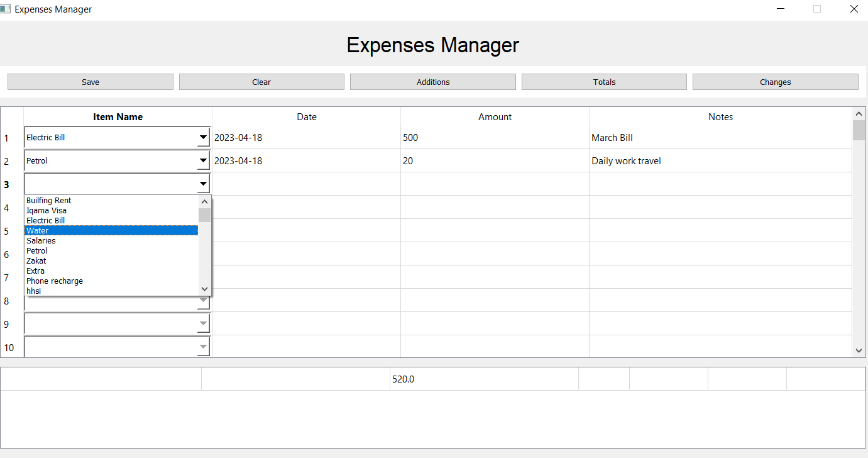Screen dimensions: 868x458
Task: Show the Totals view
Action: (x=603, y=82)
